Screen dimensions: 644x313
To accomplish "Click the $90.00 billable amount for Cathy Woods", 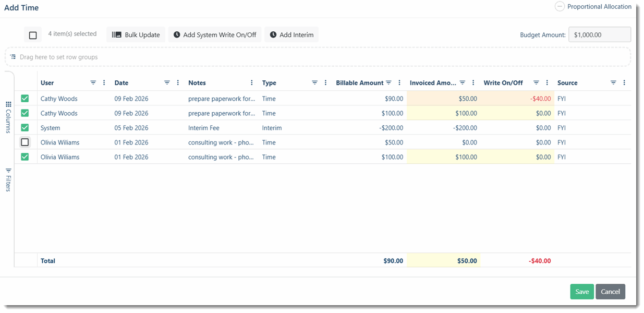I will pos(370,99).
